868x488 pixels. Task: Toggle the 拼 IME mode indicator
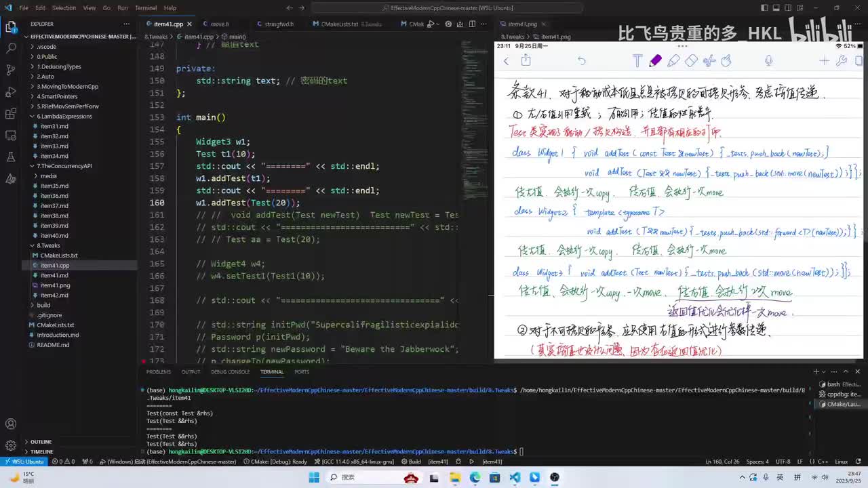797,477
